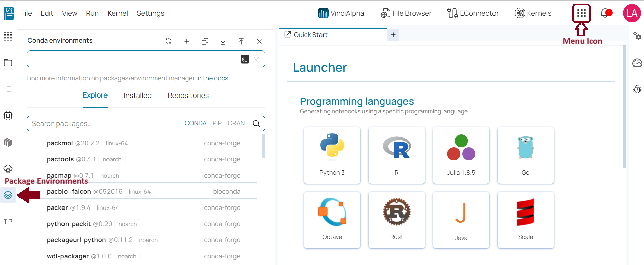644x265 pixels.
Task: Create a new conda environment
Action: click(x=187, y=41)
